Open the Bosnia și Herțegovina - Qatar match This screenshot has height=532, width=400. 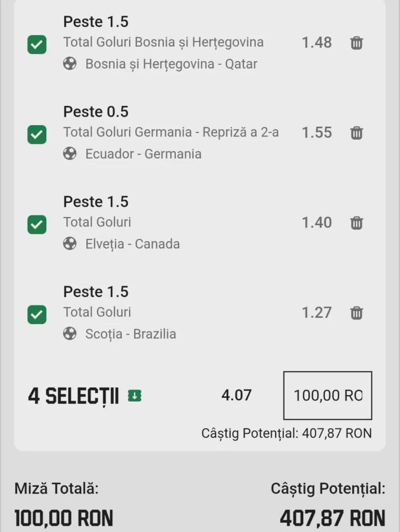point(171,64)
